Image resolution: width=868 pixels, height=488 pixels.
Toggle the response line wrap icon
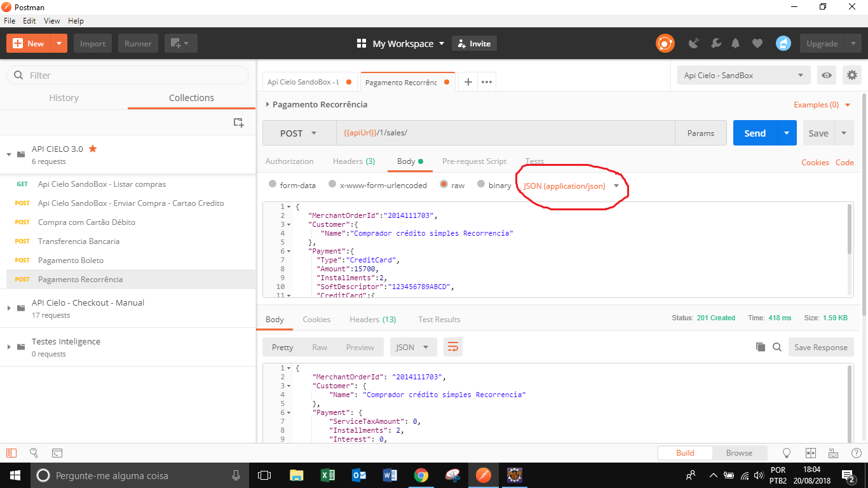coord(453,347)
